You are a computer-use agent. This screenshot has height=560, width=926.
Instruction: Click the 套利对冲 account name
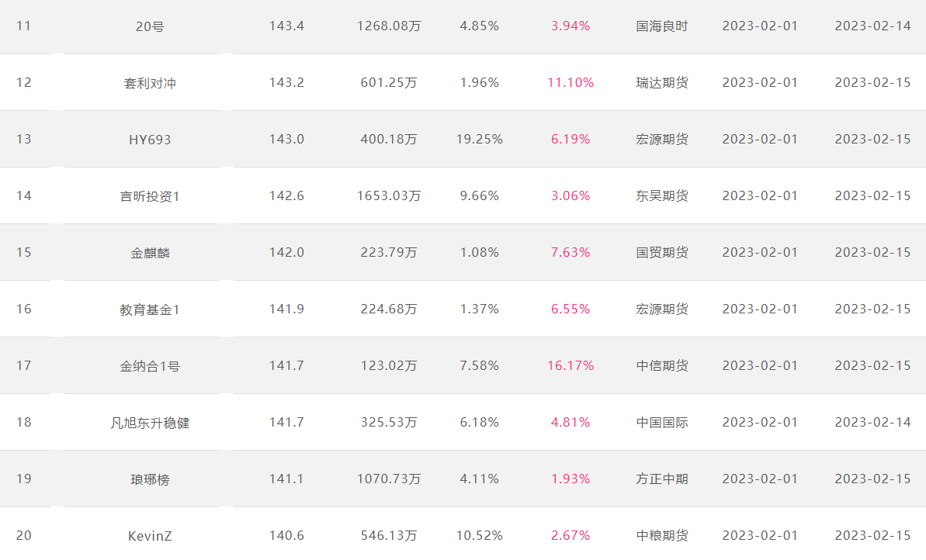tap(149, 83)
